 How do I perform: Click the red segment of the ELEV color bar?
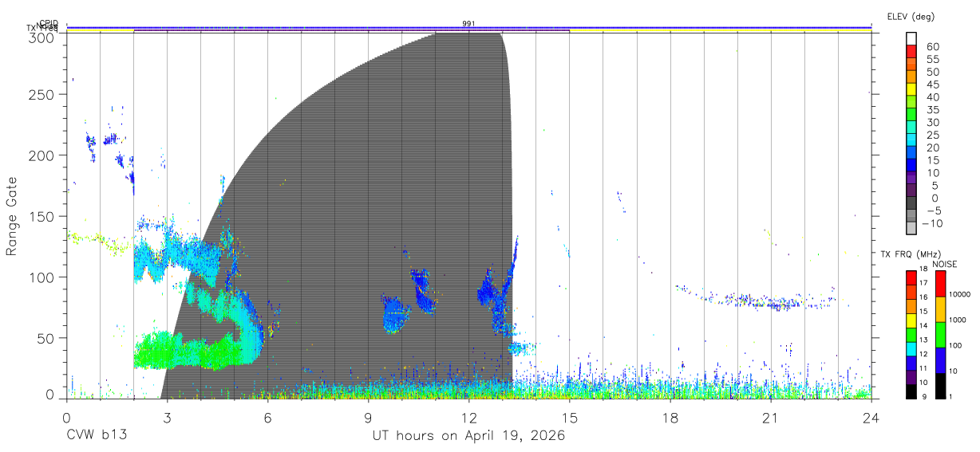912,51
